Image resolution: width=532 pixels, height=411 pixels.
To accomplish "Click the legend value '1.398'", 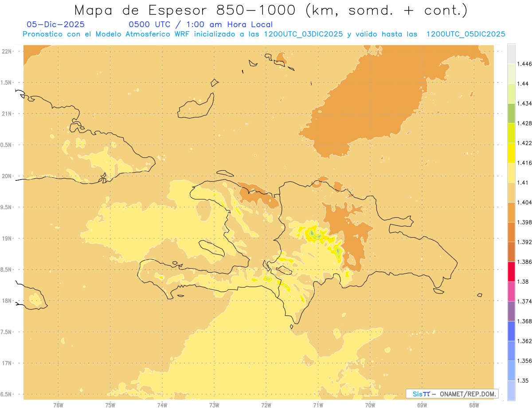I will coord(524,222).
